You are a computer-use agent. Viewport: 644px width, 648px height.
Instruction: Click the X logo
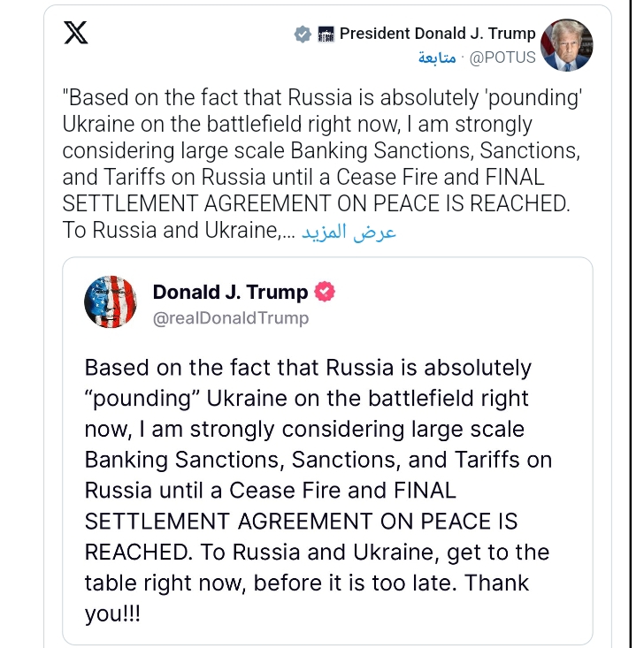76,34
